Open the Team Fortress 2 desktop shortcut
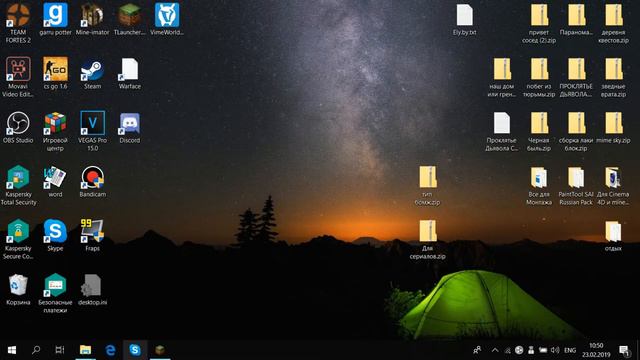The image size is (640, 360). pyautogui.click(x=18, y=16)
